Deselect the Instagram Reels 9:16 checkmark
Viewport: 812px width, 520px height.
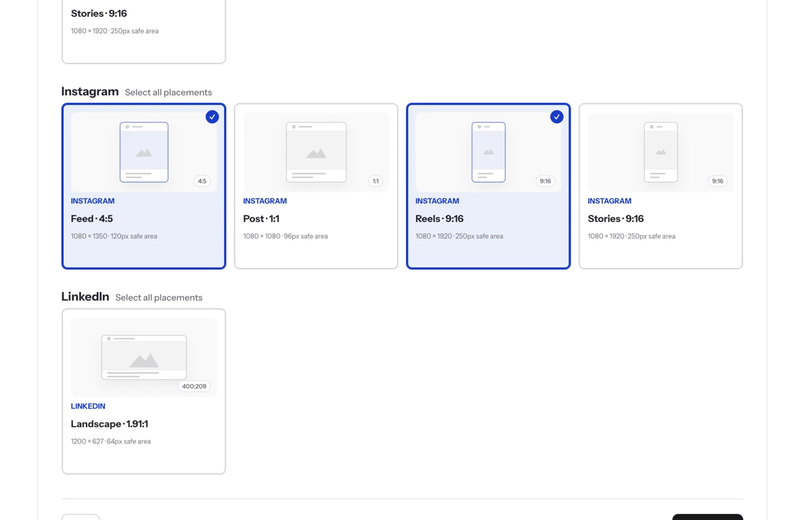pos(556,116)
